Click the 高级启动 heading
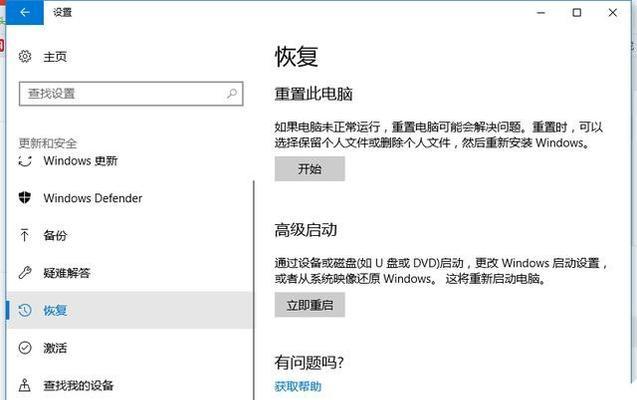Image resolution: width=637 pixels, height=400 pixels. (x=306, y=230)
